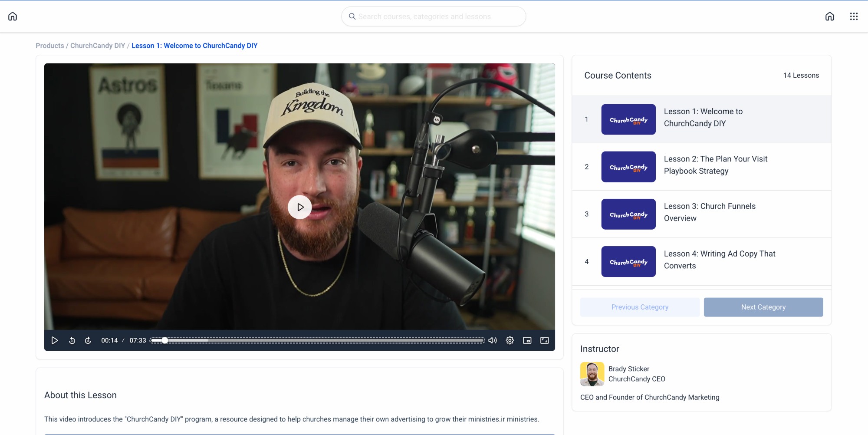This screenshot has width=868, height=435.
Task: Open the apps grid menu
Action: (x=854, y=16)
